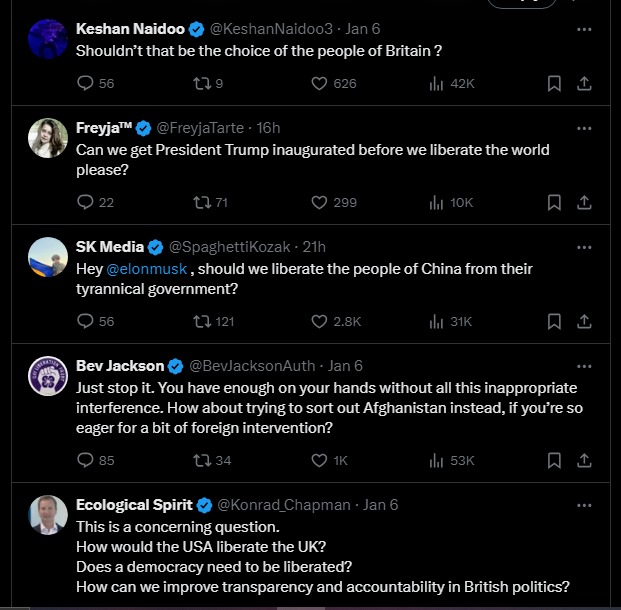Open more options menu on SK Media's tweet

tap(585, 247)
